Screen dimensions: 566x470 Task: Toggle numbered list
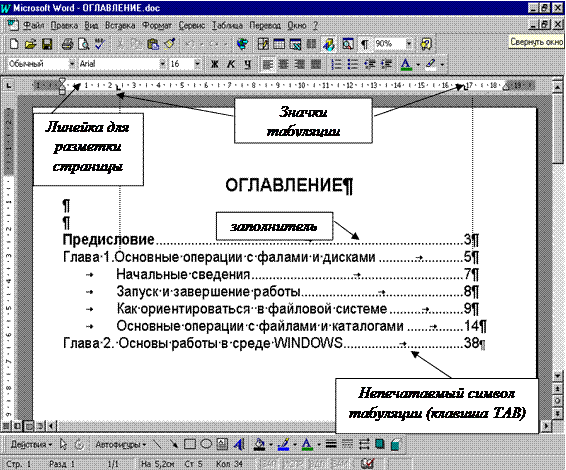coord(336,64)
